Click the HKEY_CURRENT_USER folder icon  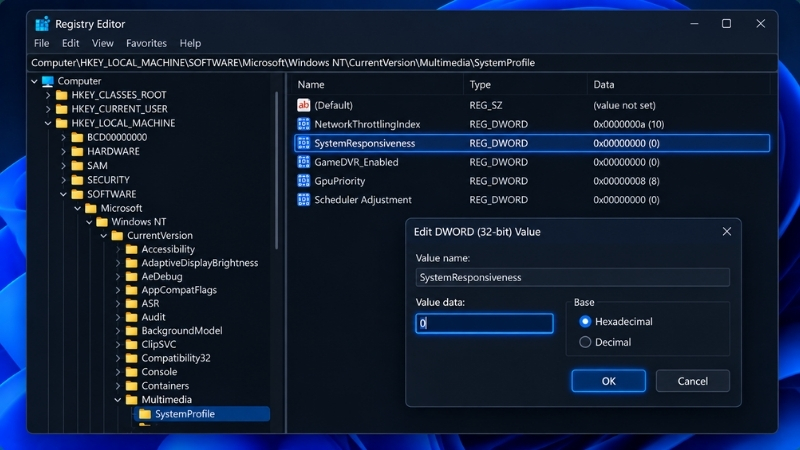click(x=62, y=109)
